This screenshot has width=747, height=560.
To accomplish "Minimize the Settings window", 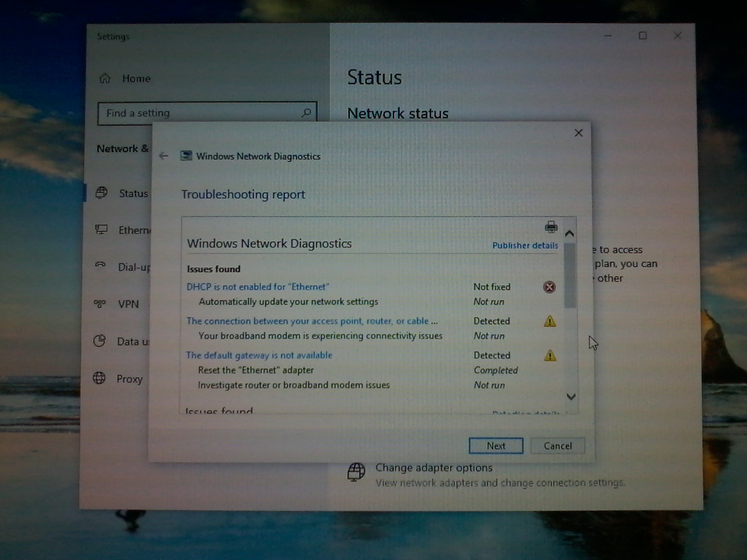I will click(x=608, y=36).
